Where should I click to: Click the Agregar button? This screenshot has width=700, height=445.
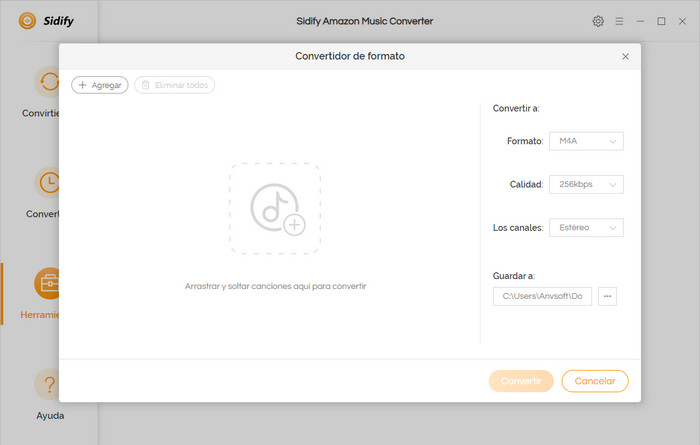click(100, 85)
